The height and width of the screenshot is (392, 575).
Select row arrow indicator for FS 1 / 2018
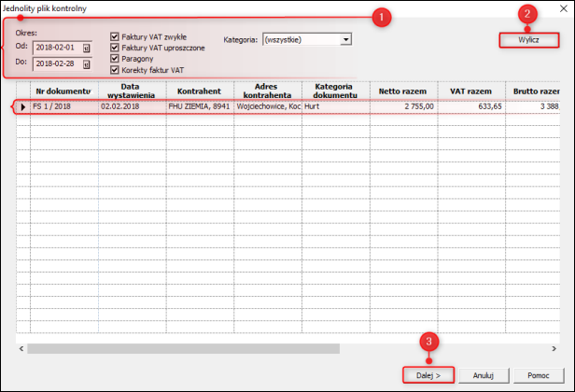23,106
